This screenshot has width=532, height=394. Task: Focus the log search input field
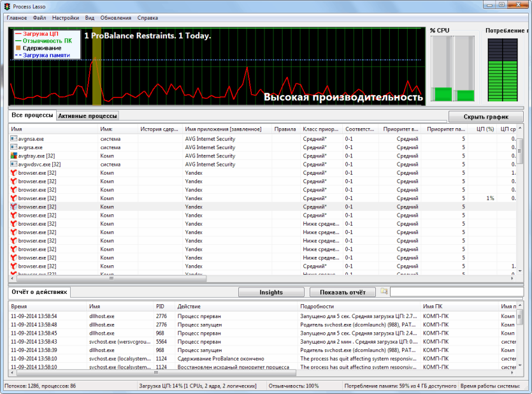[457, 292]
